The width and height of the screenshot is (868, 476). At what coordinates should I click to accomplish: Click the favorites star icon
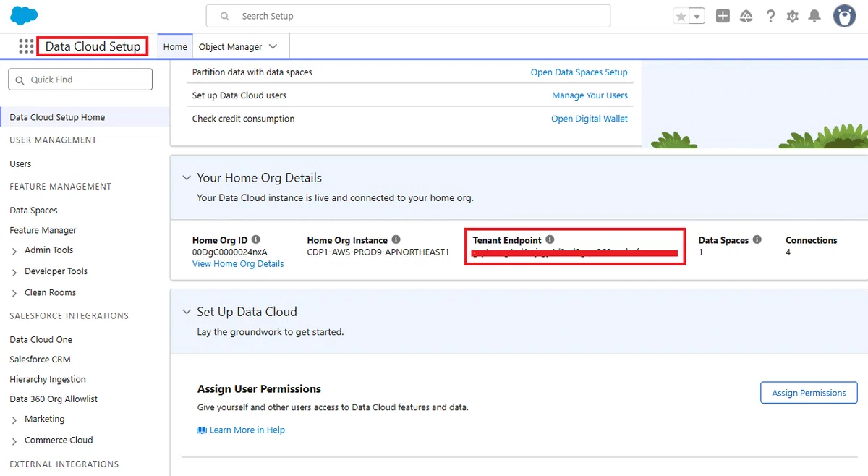point(681,16)
